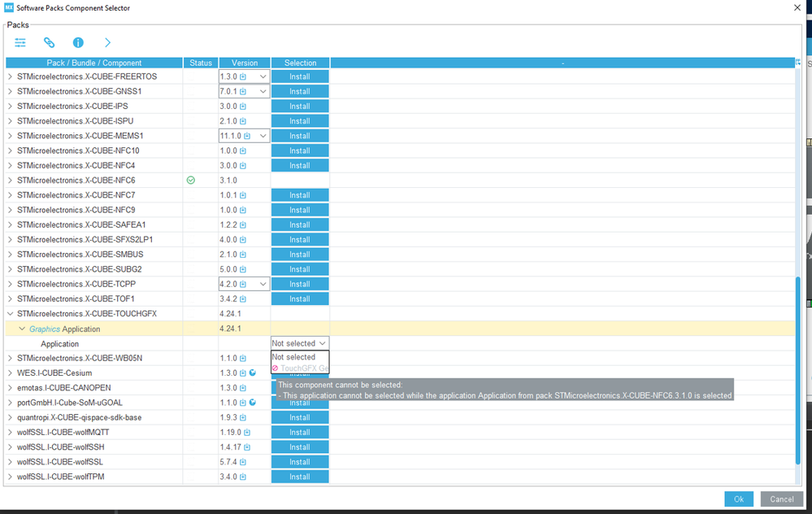Click download icon beside X-CUBE-GNSS1 version 7.0.1
The image size is (812, 514).
(243, 92)
